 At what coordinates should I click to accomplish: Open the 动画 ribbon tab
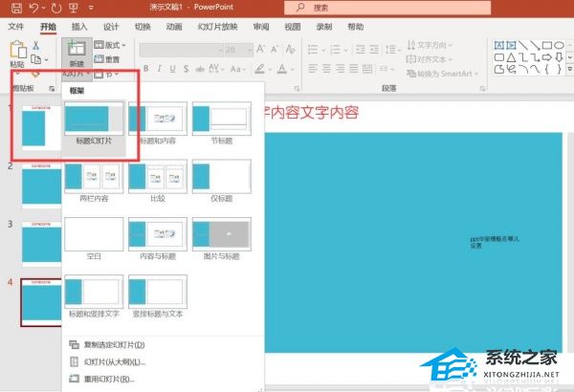(174, 27)
